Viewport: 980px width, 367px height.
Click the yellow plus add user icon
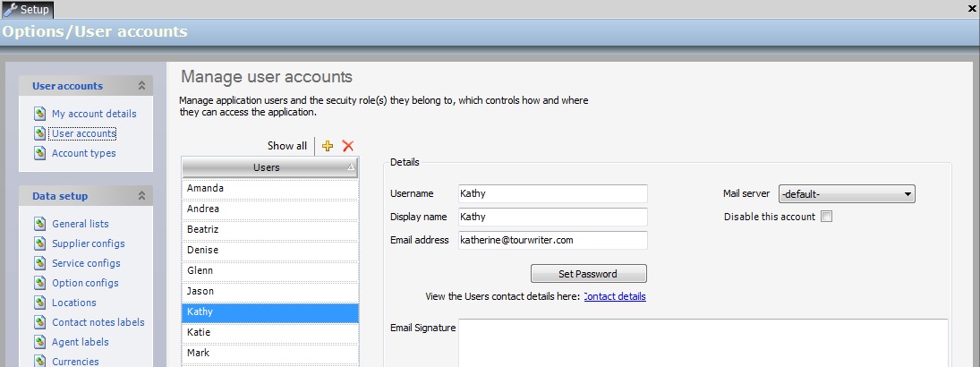pyautogui.click(x=328, y=146)
